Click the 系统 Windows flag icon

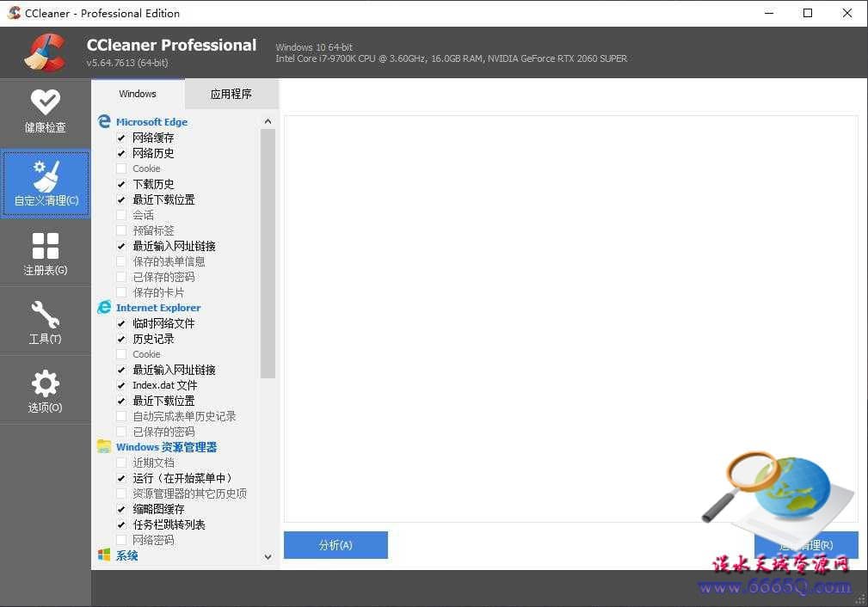pyautogui.click(x=104, y=555)
